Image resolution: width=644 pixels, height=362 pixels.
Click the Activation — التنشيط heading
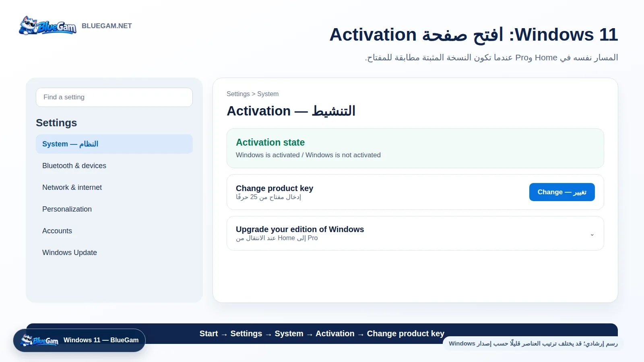[x=291, y=111]
